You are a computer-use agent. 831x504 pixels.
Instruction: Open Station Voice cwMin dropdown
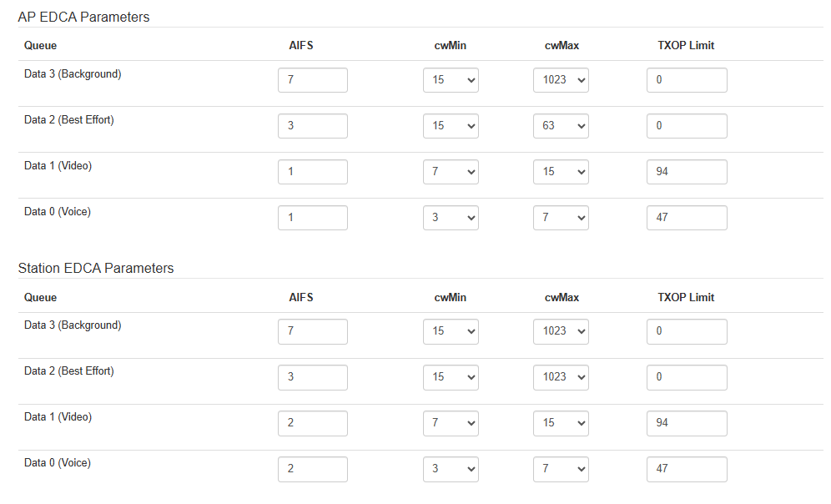click(x=451, y=469)
